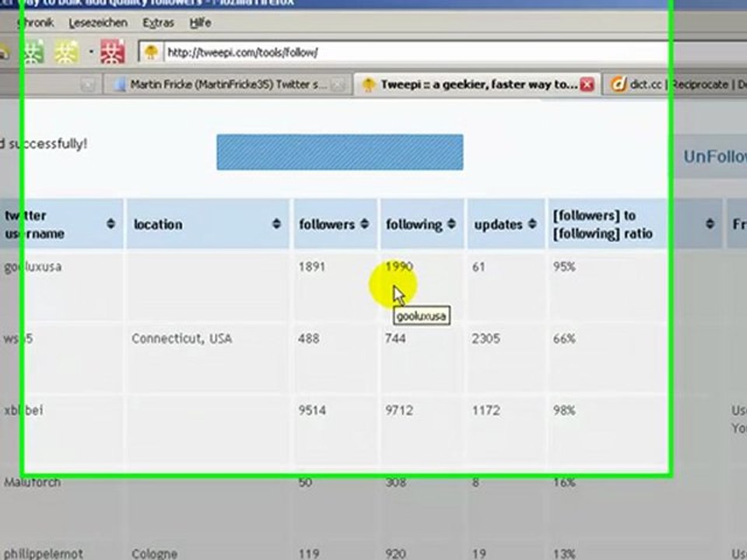Click updates value 1172
747x560 pixels.
click(486, 411)
